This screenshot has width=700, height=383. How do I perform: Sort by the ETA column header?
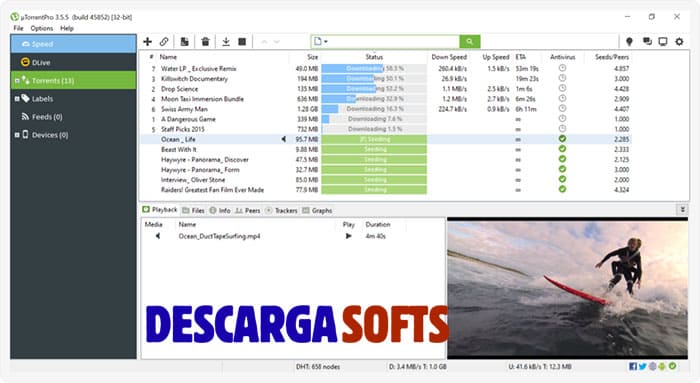(x=521, y=57)
